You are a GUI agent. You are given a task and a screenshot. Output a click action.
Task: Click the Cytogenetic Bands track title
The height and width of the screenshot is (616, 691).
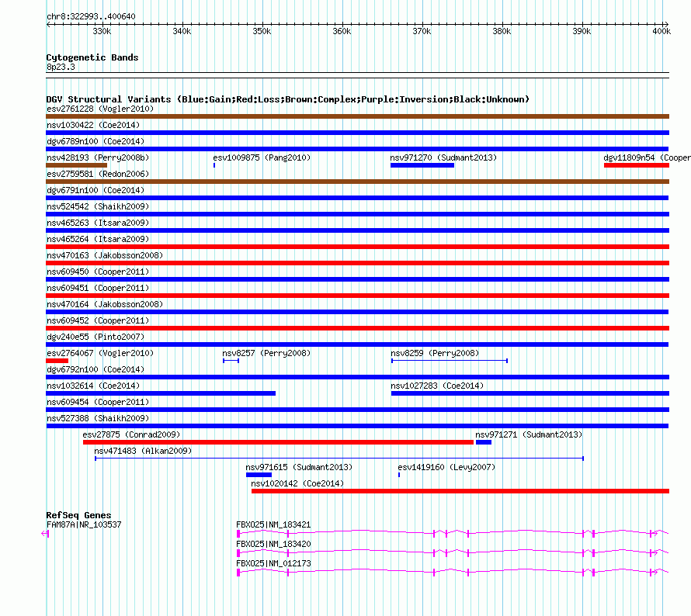click(x=92, y=57)
